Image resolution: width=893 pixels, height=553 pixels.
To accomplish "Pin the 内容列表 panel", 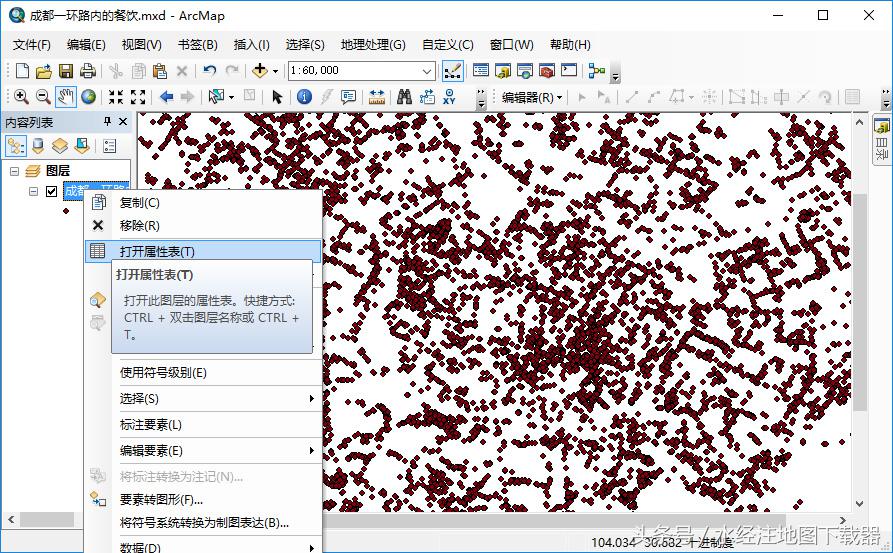I will coord(108,122).
